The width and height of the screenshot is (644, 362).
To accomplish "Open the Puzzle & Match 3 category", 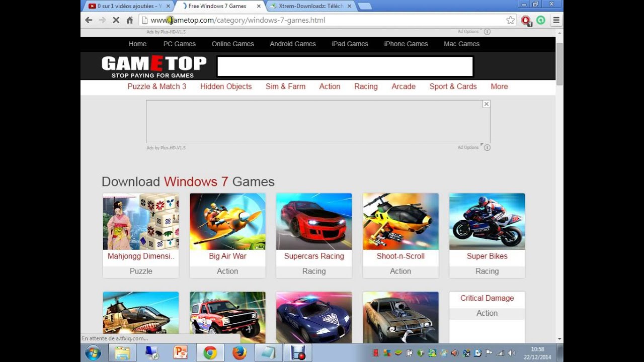I will [157, 86].
